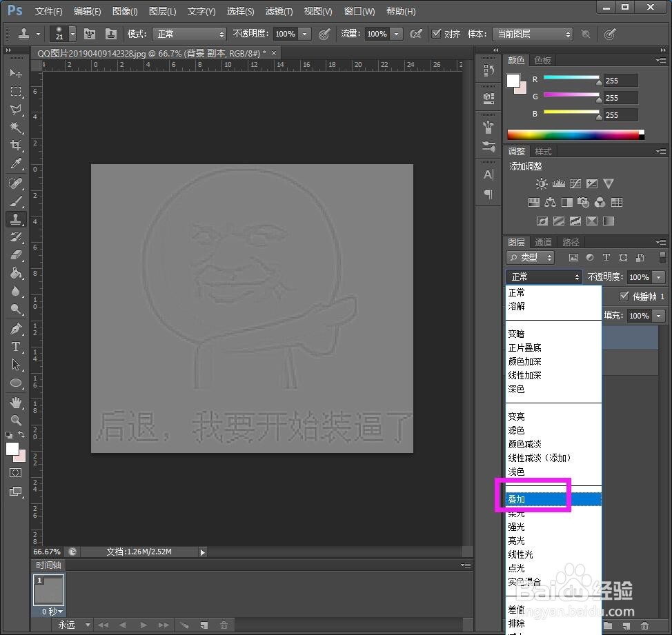Toggle adjustment layer filter
The width and height of the screenshot is (672, 635).
(590, 257)
